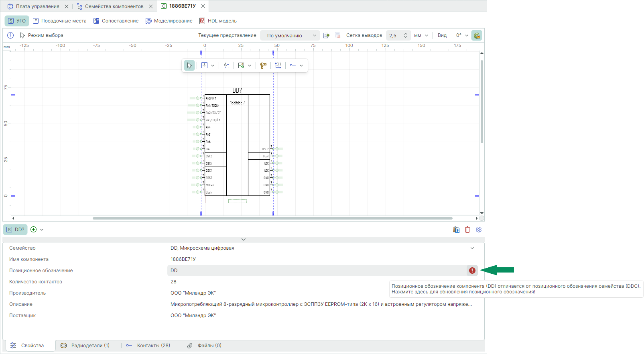Click the insert image tool icon
644x354 pixels.
coord(241,65)
